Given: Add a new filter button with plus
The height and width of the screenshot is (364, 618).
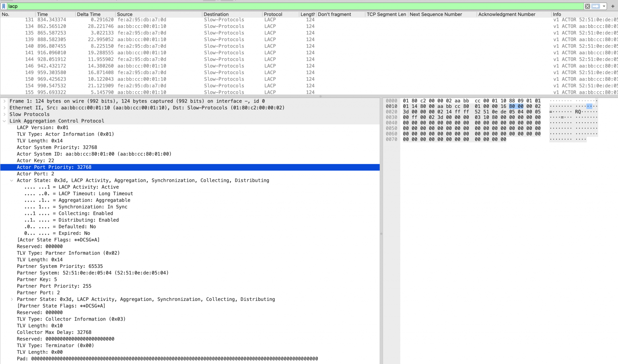Looking at the screenshot, I should pyautogui.click(x=613, y=6).
